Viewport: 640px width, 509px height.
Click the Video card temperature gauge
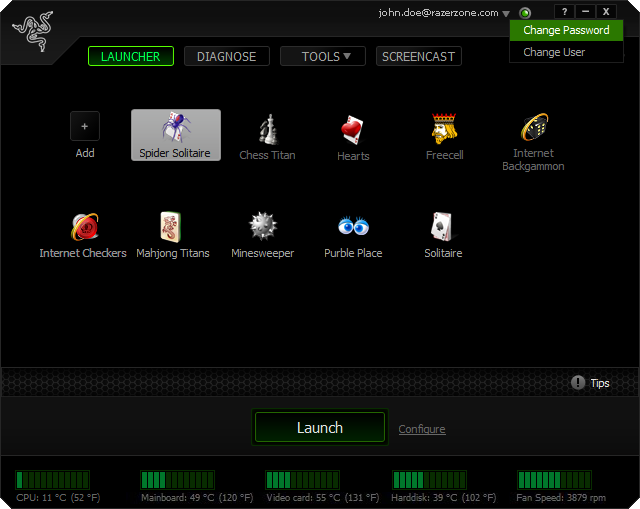(x=302, y=480)
